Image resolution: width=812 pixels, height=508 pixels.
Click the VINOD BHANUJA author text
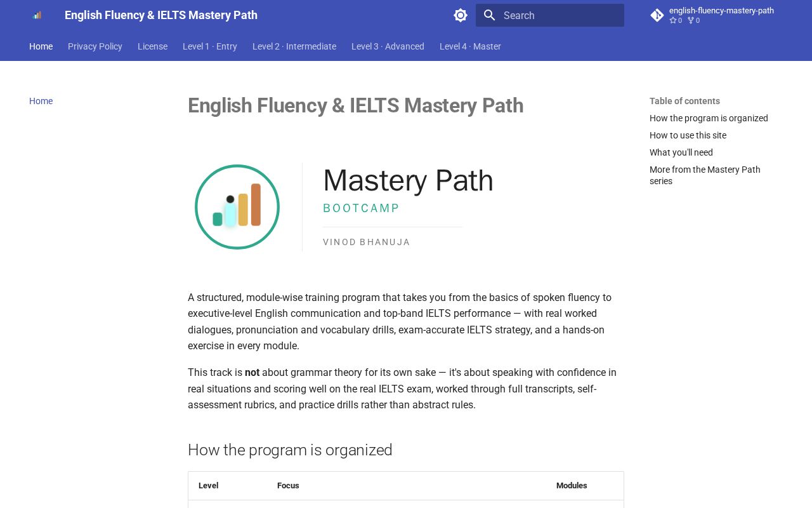click(367, 242)
